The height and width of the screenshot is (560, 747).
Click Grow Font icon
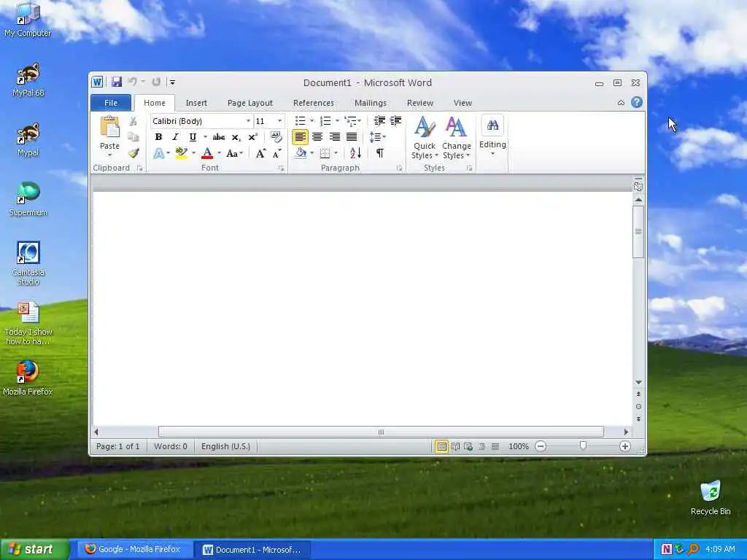(x=260, y=153)
